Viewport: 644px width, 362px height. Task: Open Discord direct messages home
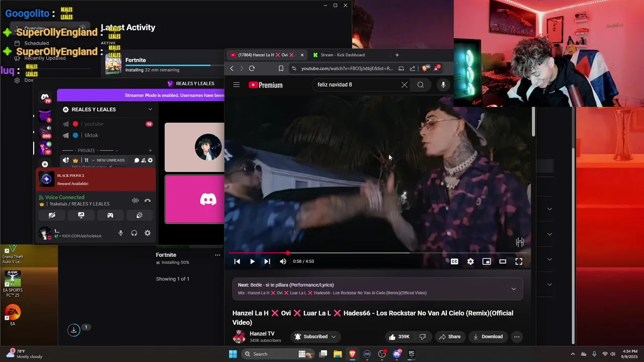pos(45,98)
